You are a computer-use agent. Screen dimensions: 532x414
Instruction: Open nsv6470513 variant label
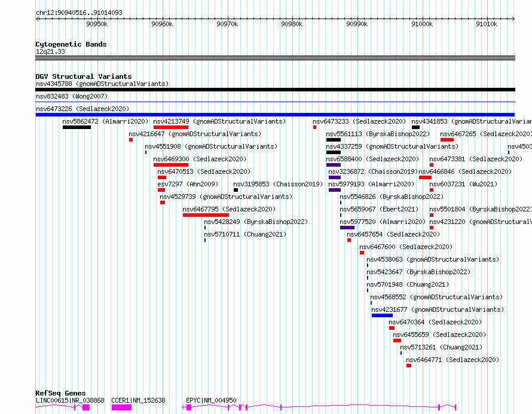[204, 171]
